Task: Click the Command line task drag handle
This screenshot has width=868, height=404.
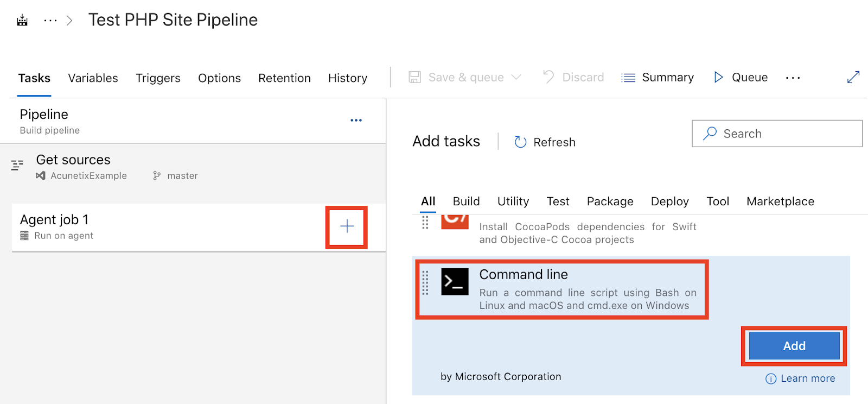Action: (425, 283)
